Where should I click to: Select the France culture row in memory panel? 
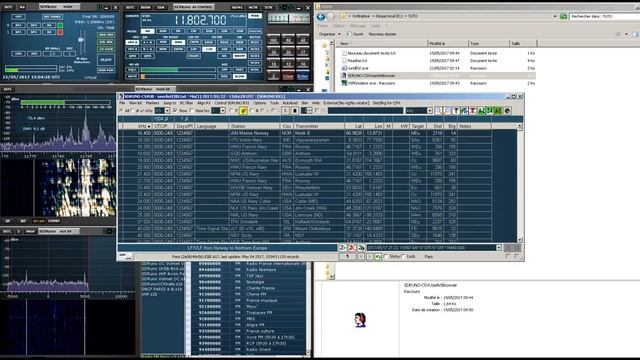coord(249,331)
